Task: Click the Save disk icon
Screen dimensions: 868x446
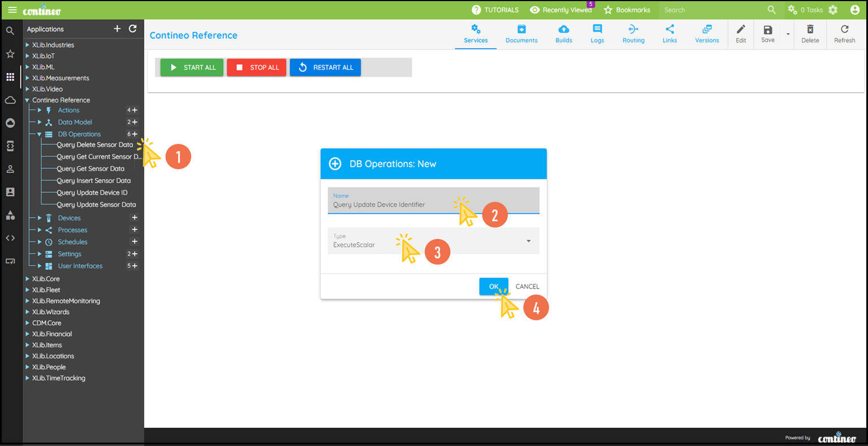Action: (767, 29)
